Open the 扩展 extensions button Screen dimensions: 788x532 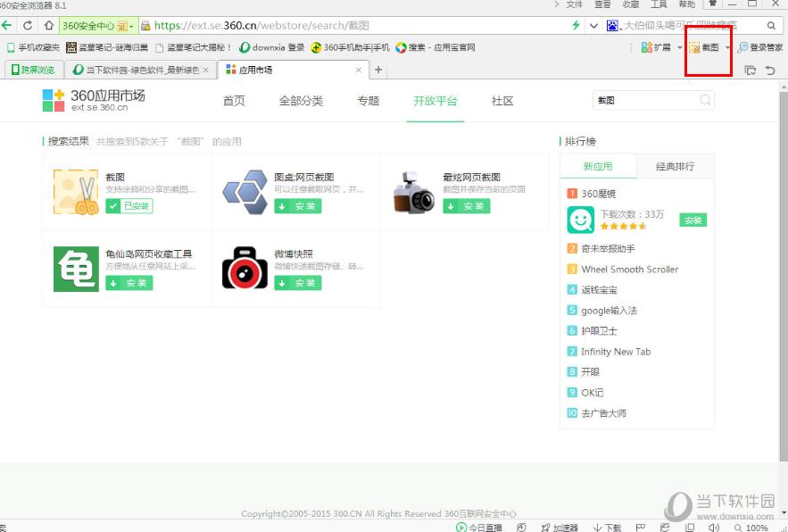[x=656, y=47]
